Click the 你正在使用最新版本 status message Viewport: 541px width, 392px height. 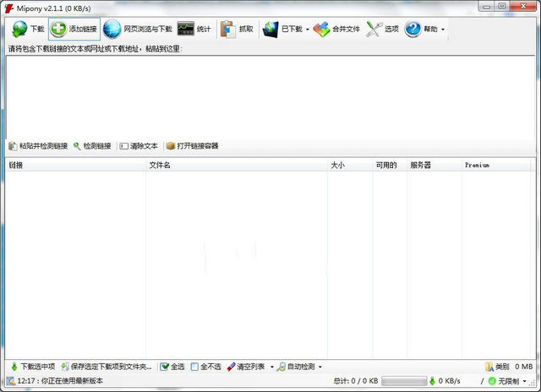tap(72, 381)
